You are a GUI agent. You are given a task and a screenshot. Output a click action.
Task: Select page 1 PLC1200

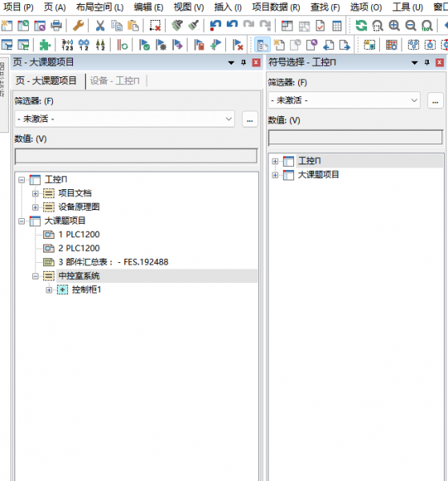(79, 235)
